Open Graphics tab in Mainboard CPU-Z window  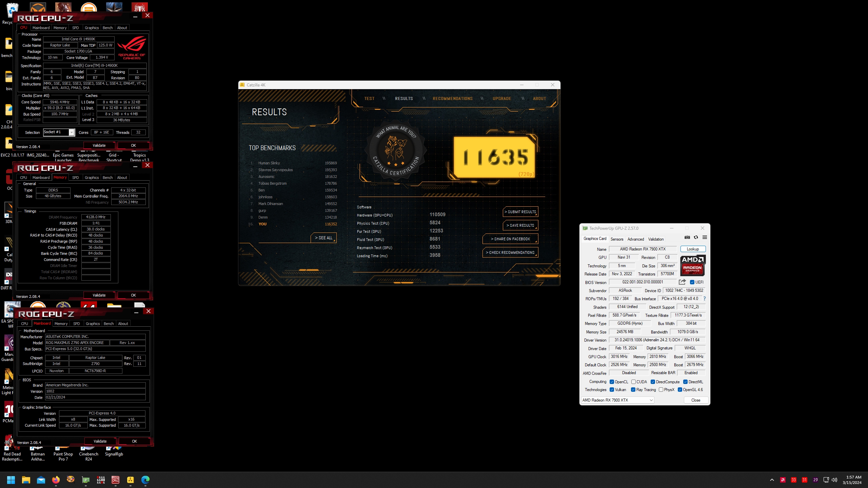93,324
